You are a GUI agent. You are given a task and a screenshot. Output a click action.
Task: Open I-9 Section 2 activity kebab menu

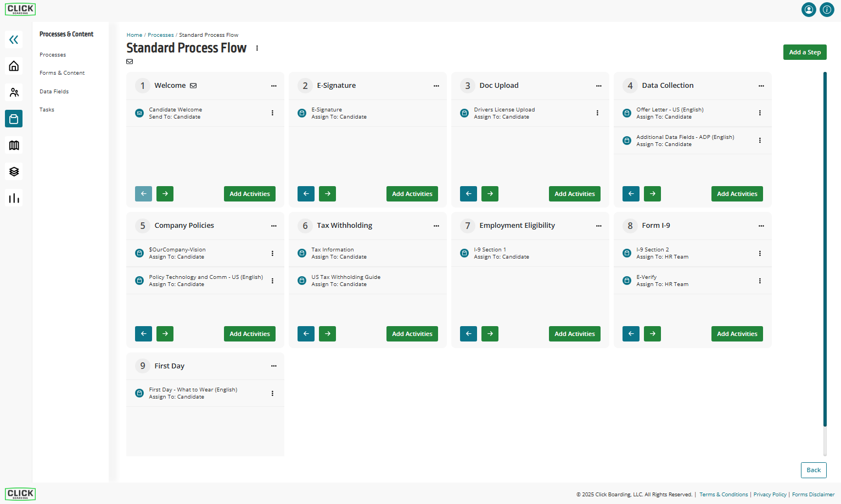click(x=760, y=253)
